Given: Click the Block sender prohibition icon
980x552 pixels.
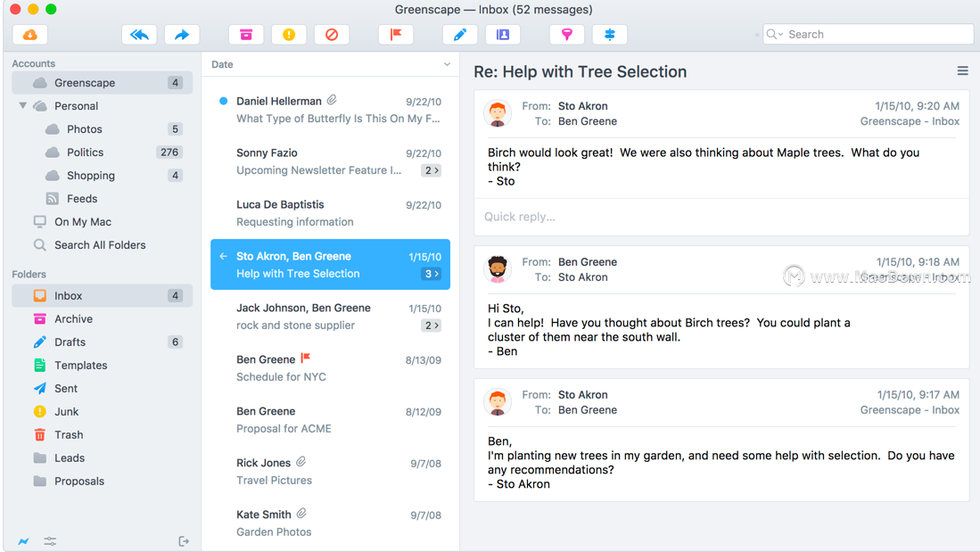Looking at the screenshot, I should click(332, 35).
